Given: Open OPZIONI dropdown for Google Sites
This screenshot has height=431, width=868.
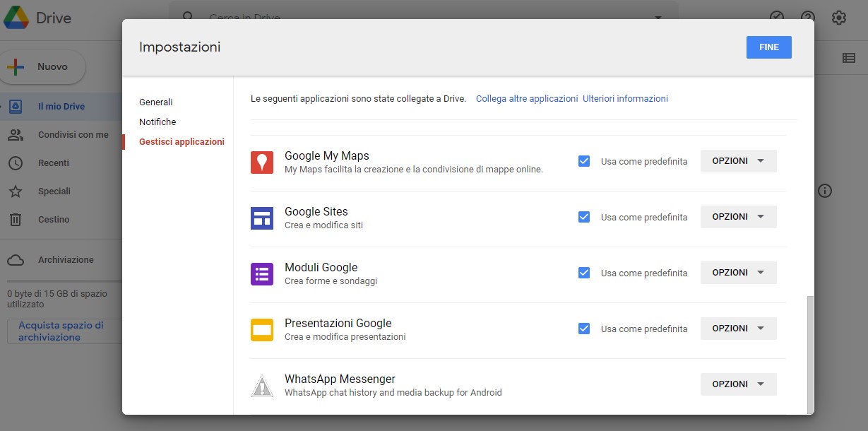Looking at the screenshot, I should (739, 217).
